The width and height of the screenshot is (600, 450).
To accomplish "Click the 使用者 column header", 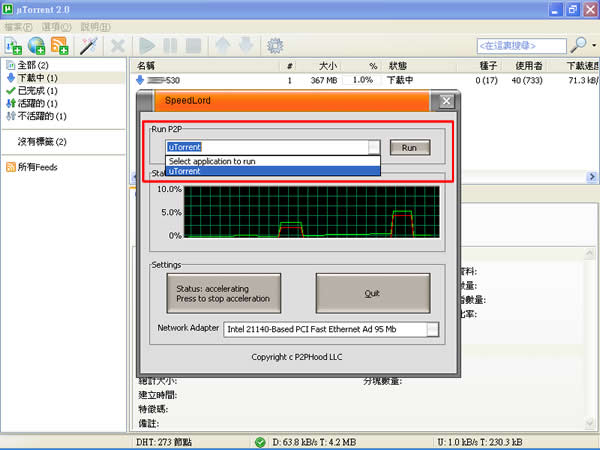I will (528, 66).
